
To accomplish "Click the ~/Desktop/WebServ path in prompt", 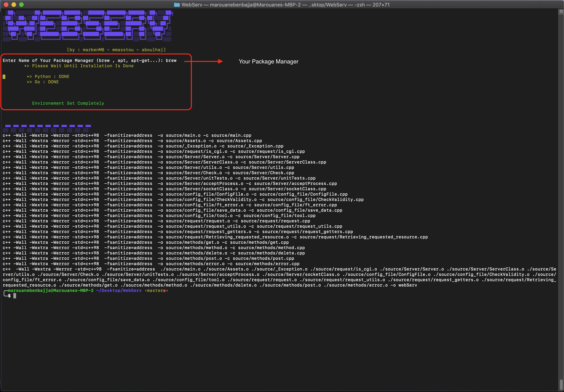I will [x=119, y=291].
